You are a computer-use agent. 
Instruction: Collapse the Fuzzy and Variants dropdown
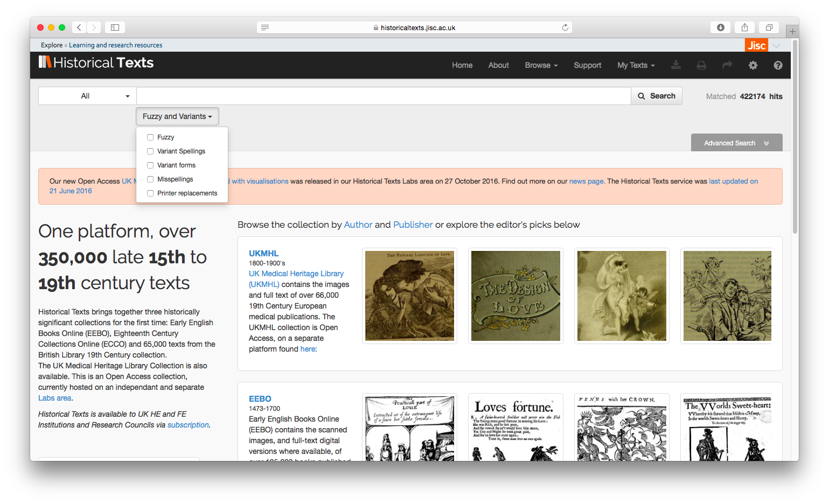(177, 116)
